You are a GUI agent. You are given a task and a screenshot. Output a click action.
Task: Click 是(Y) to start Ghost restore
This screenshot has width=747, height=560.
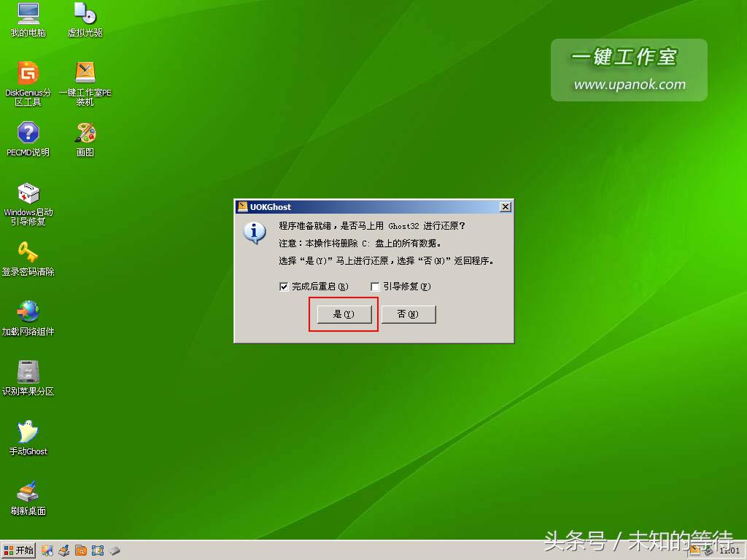(x=343, y=314)
